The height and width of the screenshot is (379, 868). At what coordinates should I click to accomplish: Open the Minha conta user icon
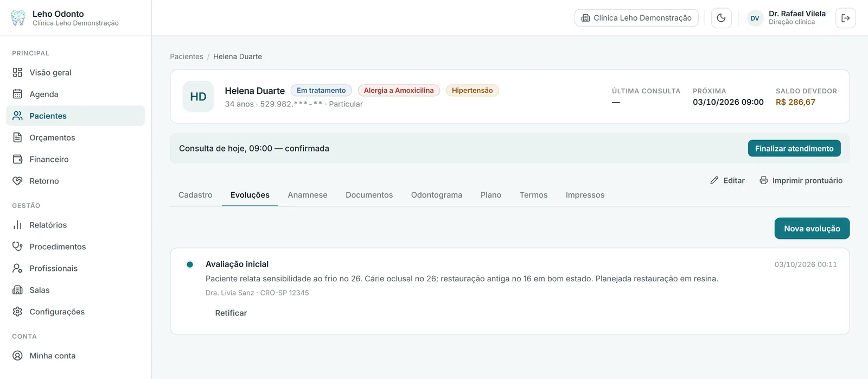click(x=17, y=356)
